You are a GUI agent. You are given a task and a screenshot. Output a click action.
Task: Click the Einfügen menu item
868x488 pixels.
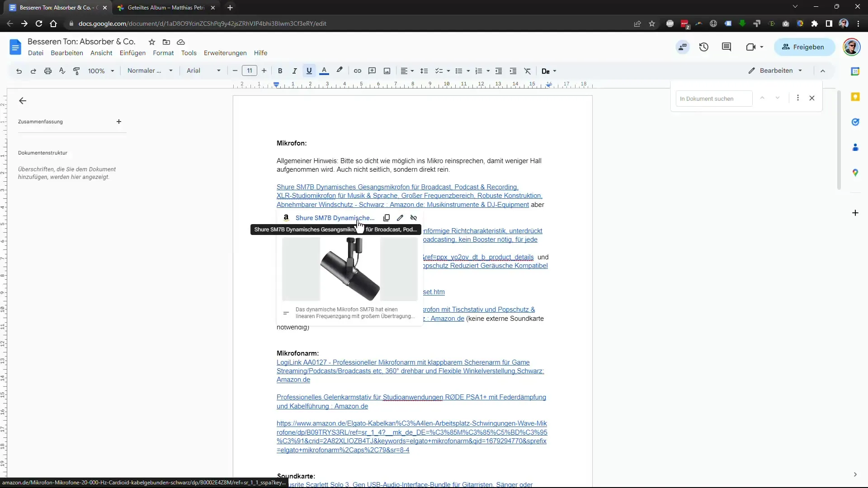[x=132, y=52]
